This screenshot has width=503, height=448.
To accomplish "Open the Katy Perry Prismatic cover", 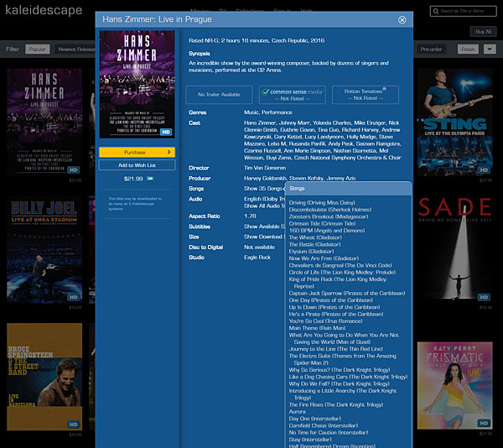I will (x=455, y=385).
